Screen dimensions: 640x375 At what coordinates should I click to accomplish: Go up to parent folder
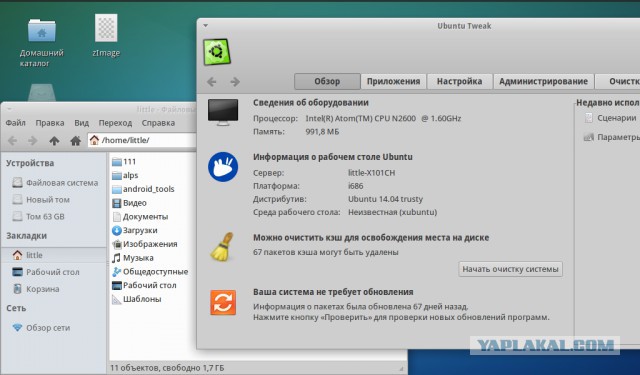coord(54,141)
